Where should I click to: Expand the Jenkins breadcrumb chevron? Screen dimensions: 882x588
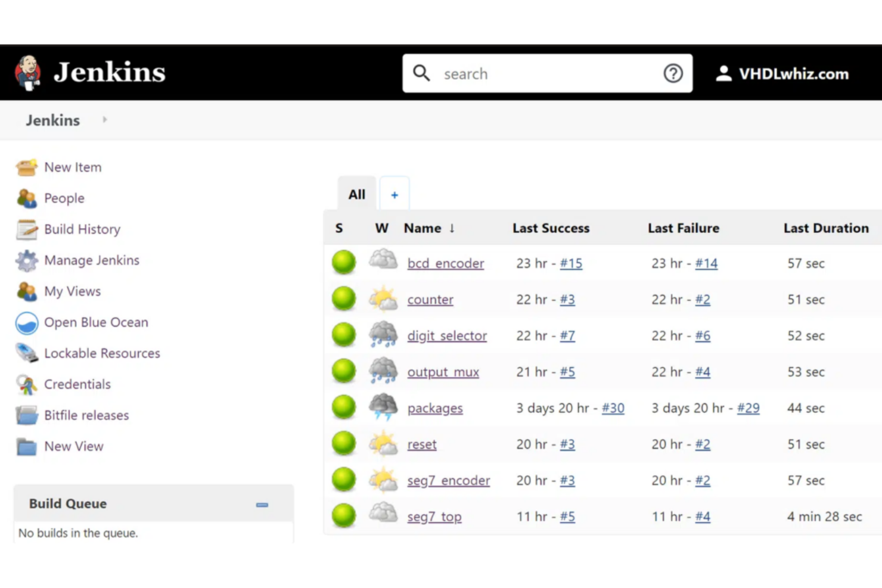pos(104,120)
